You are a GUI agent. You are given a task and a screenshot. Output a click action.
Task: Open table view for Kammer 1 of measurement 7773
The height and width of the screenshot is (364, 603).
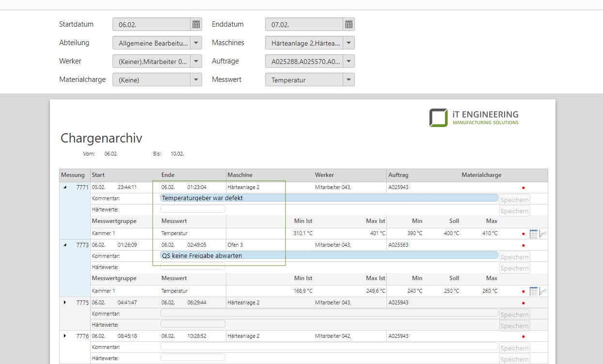pyautogui.click(x=534, y=291)
